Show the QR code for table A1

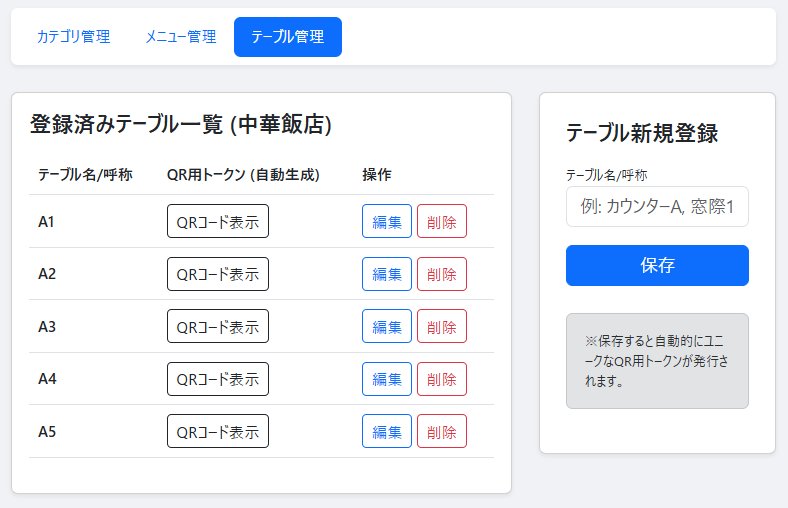point(217,221)
